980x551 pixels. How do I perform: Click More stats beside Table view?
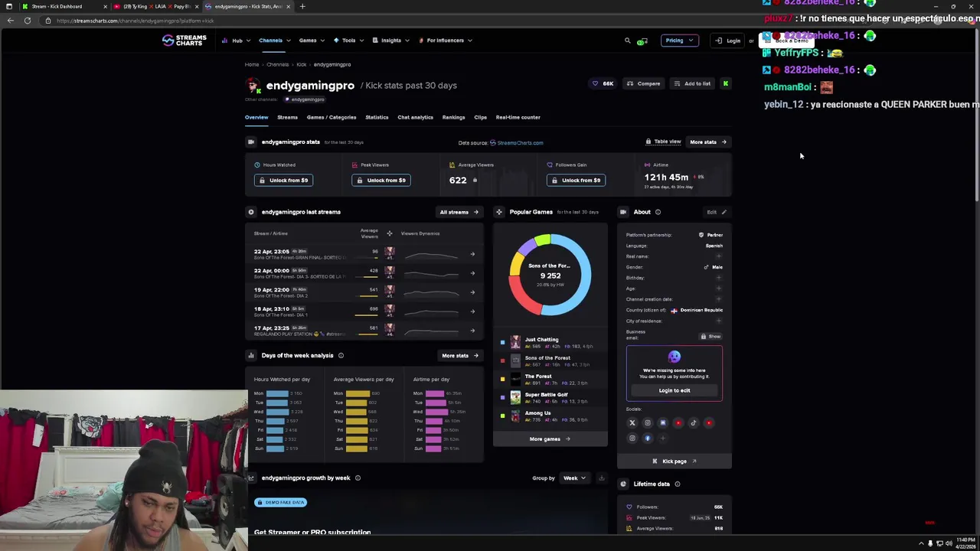point(708,142)
